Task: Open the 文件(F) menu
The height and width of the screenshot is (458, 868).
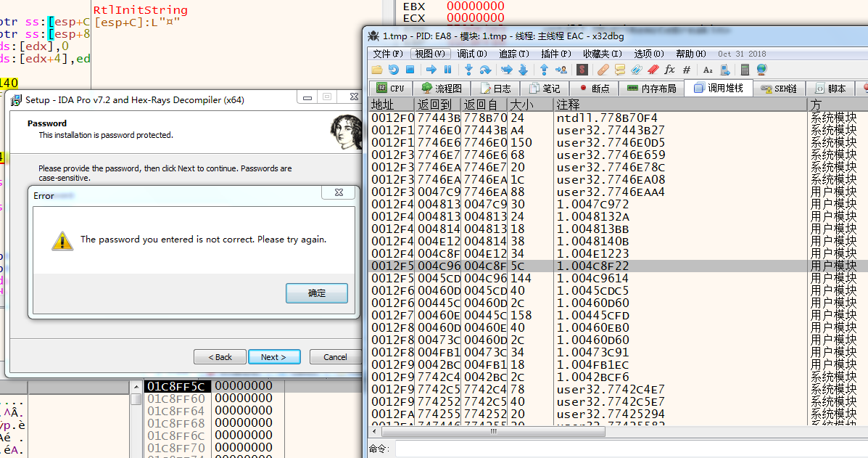Action: [x=387, y=54]
